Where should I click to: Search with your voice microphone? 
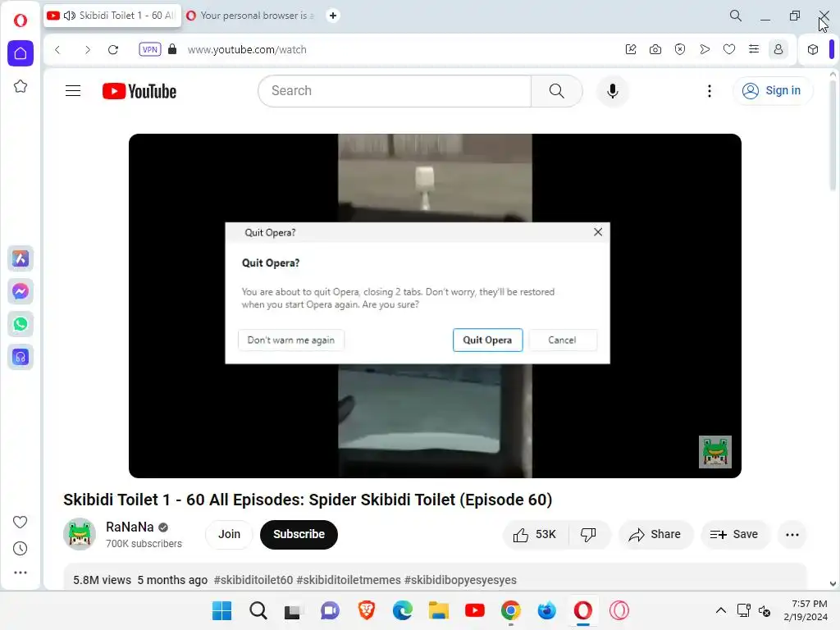pyautogui.click(x=612, y=90)
